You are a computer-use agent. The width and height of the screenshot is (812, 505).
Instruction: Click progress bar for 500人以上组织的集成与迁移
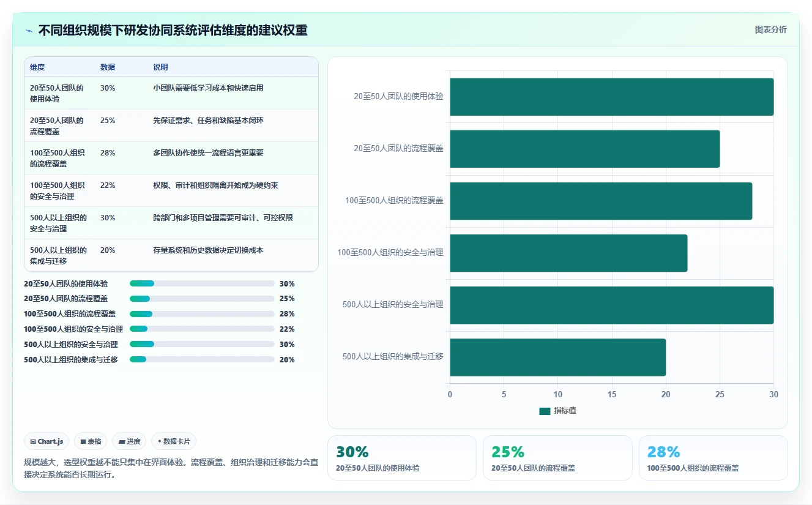202,359
